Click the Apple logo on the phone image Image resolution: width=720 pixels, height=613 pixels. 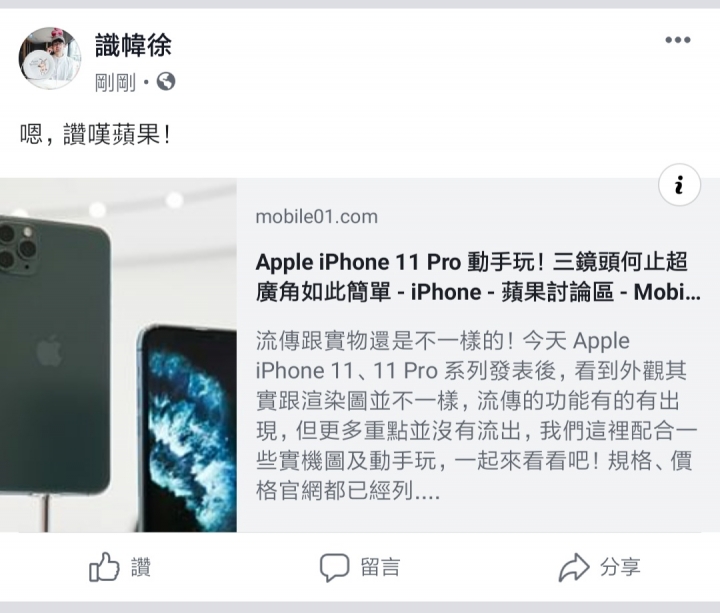point(49,350)
